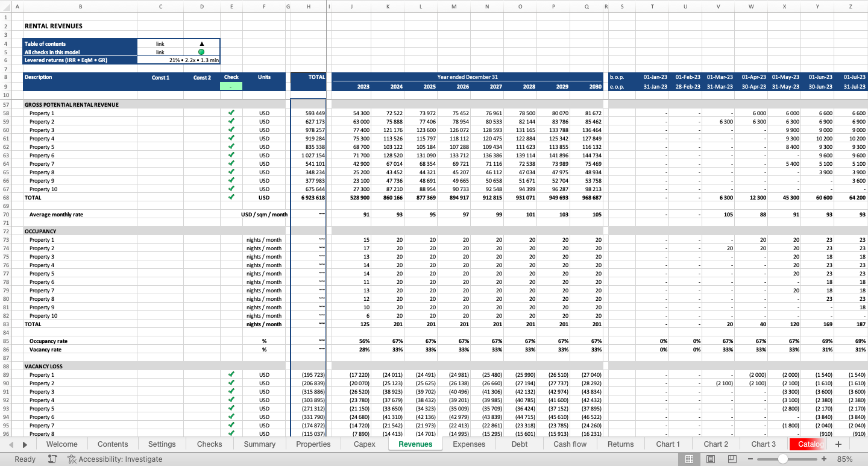Switch to Page Layout view icon
Image resolution: width=868 pixels, height=466 pixels.
pyautogui.click(x=711, y=459)
